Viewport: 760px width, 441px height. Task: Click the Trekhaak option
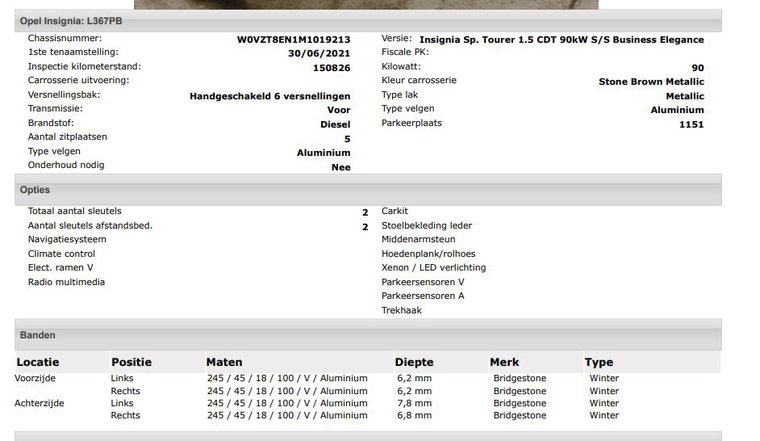[x=401, y=310]
